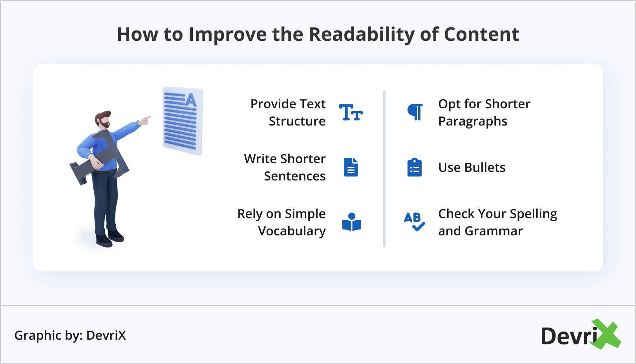The width and height of the screenshot is (636, 364).
Task: Click the DevriX logo wordmark
Action: [x=568, y=336]
